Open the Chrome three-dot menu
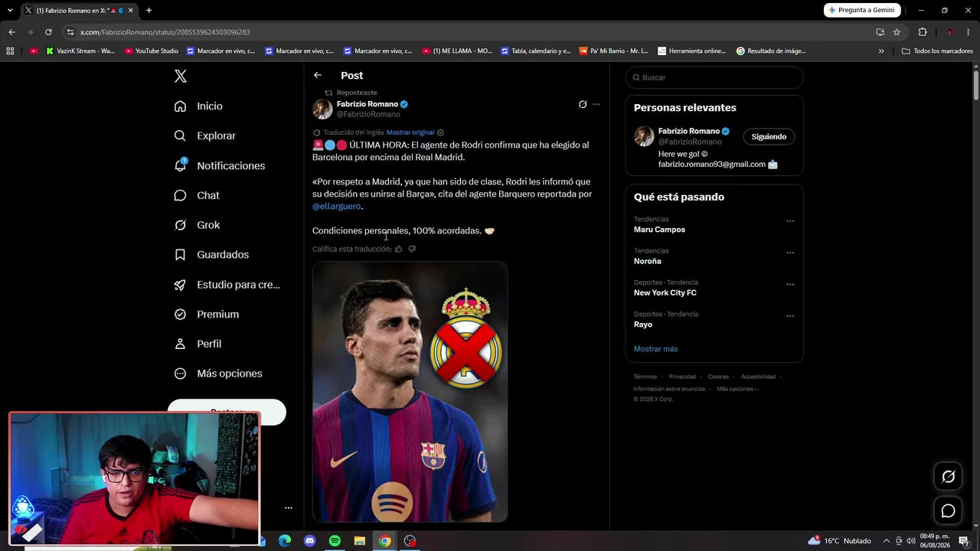980x551 pixels. (x=969, y=32)
